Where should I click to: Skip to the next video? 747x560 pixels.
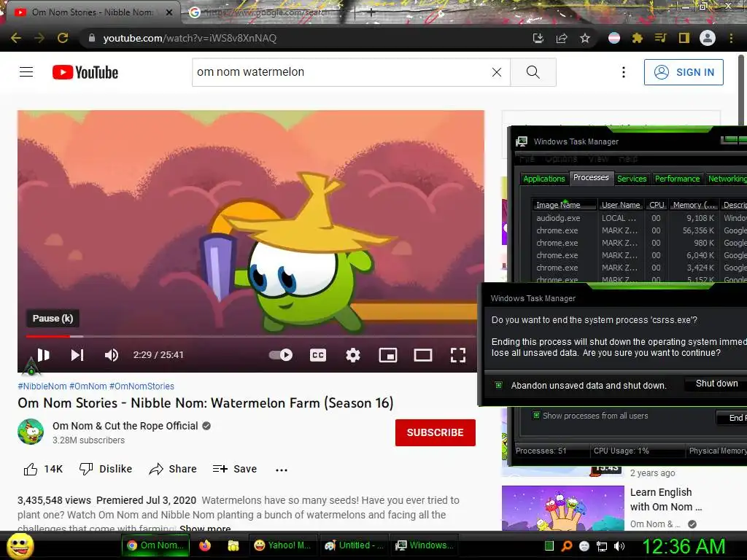(77, 355)
